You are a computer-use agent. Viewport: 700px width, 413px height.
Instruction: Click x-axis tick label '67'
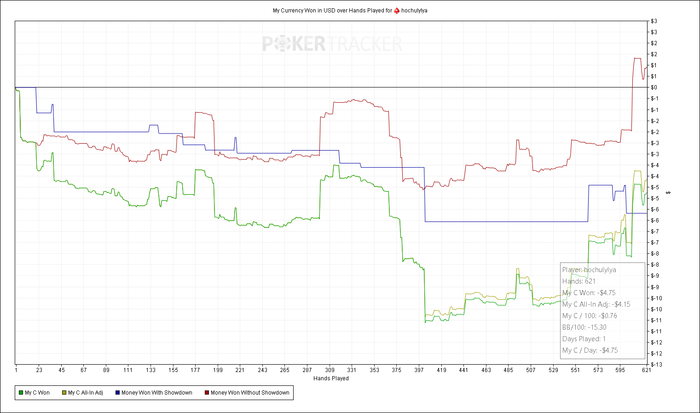coord(83,370)
